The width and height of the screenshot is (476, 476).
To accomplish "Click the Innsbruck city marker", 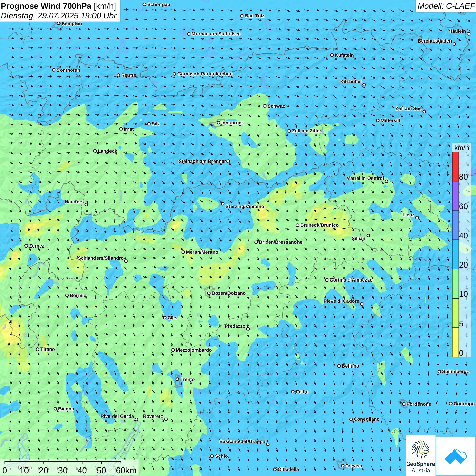I will (219, 123).
